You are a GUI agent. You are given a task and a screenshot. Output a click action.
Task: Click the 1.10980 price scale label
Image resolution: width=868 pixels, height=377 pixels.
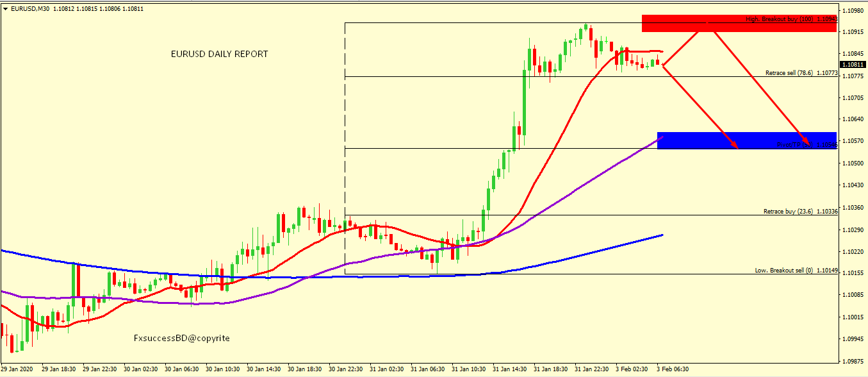tap(853, 11)
